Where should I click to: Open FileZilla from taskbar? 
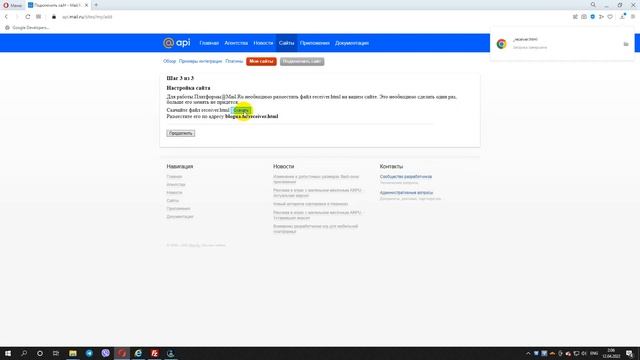[x=154, y=353]
